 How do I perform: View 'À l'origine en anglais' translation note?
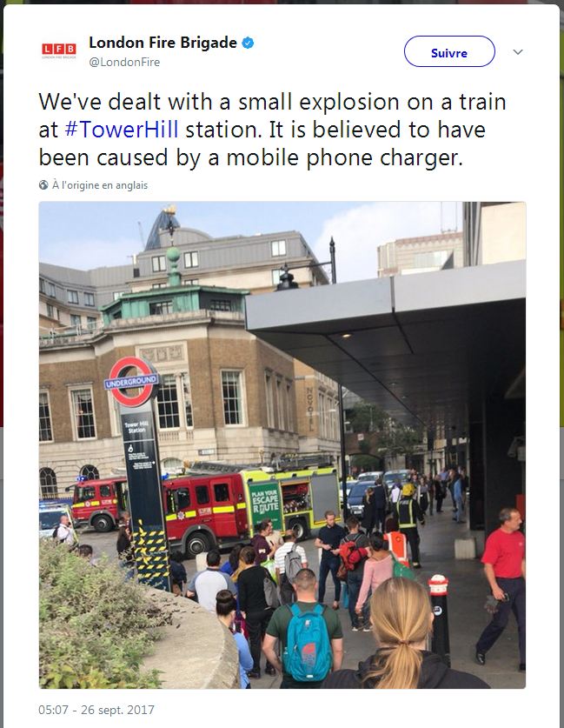100,185
